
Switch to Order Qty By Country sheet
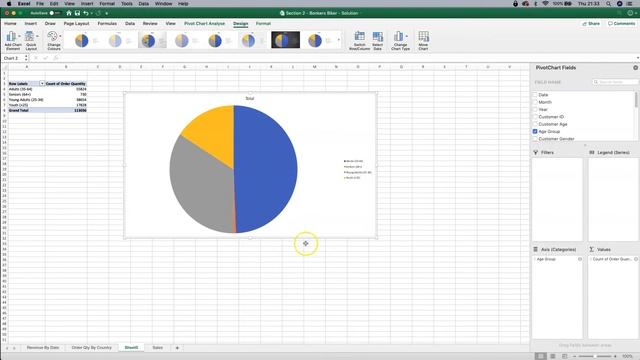[91, 348]
